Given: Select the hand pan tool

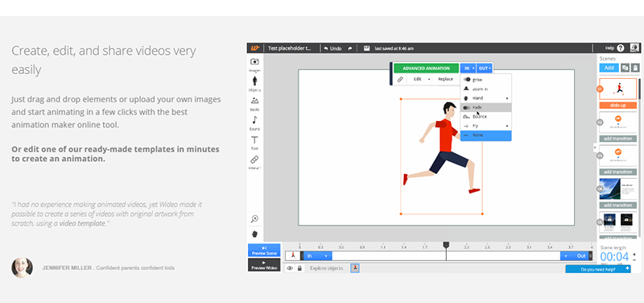Looking at the screenshot, I should tap(254, 235).
